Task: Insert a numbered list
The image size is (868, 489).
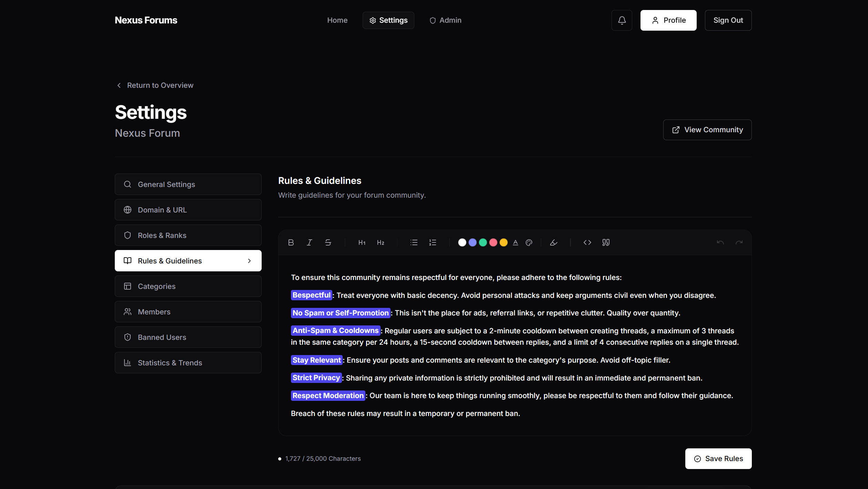Action: pos(433,243)
